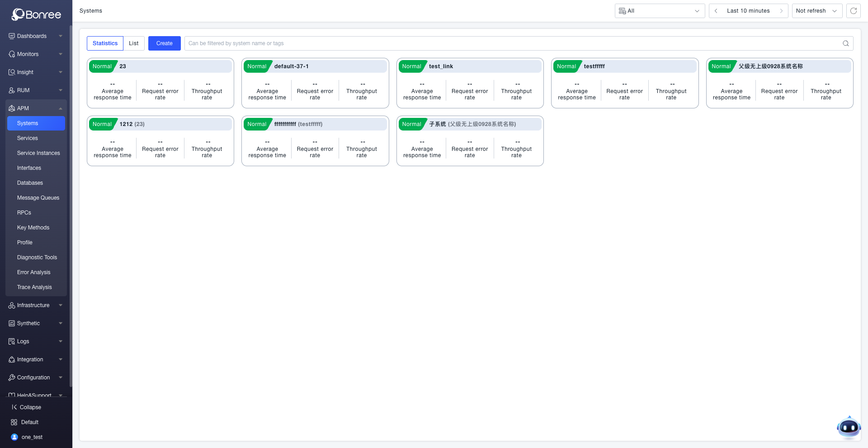Click the Create button
868x448 pixels.
(164, 43)
